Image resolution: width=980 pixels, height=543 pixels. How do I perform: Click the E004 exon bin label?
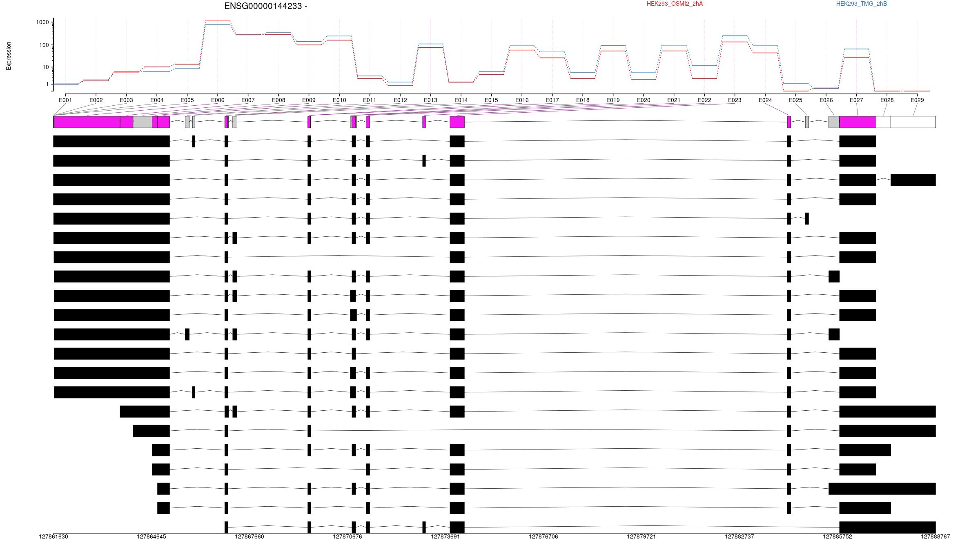157,100
